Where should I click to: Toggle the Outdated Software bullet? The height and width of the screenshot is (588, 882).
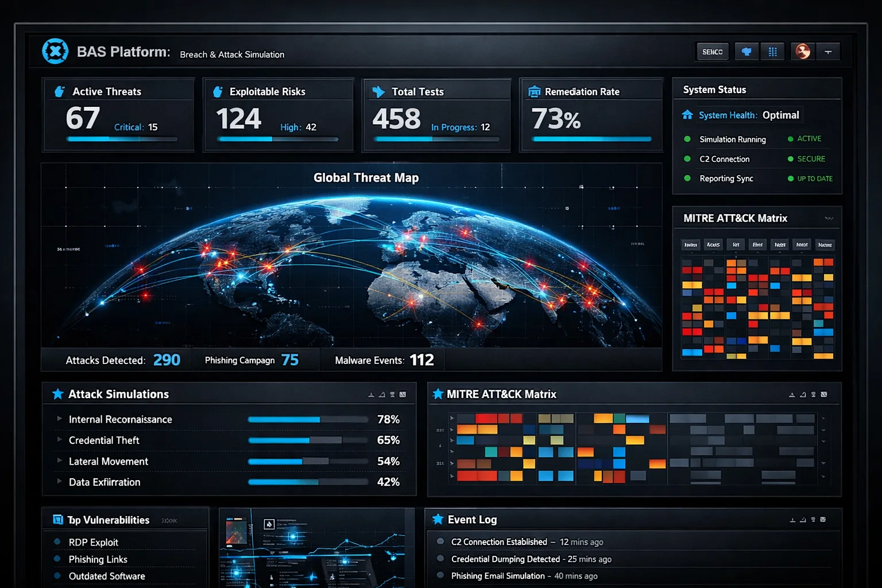point(57,575)
